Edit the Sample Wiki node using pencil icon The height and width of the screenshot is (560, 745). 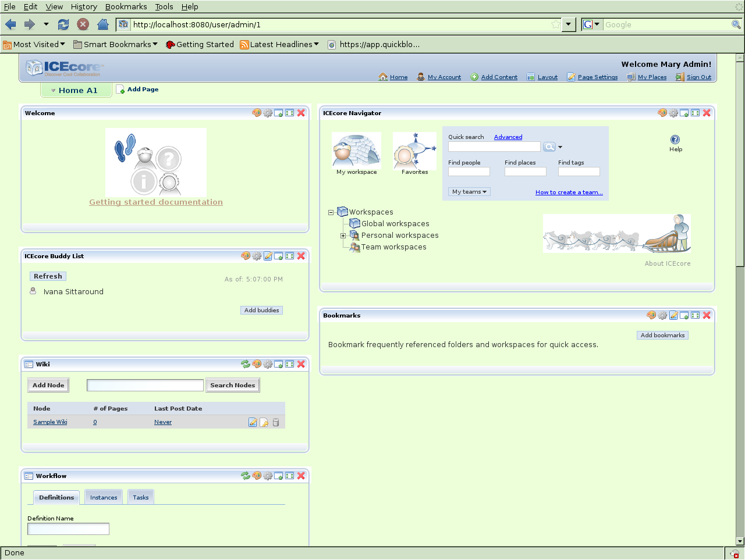253,422
